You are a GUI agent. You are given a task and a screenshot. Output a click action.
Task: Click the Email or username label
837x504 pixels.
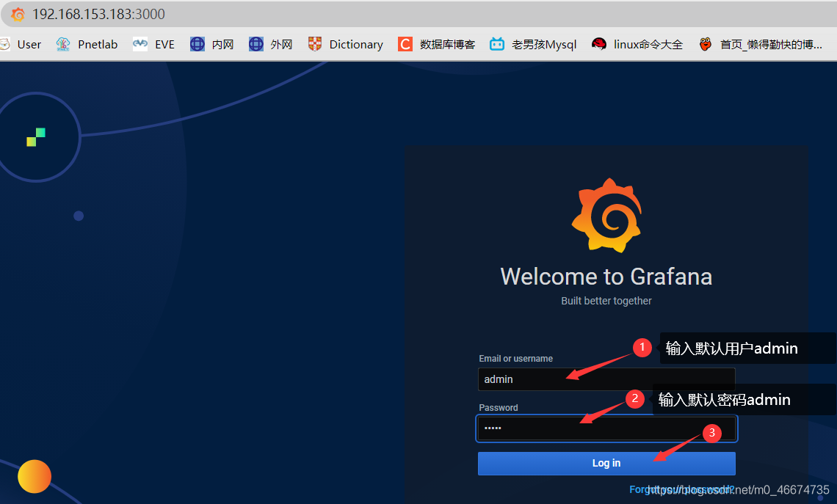click(x=515, y=359)
